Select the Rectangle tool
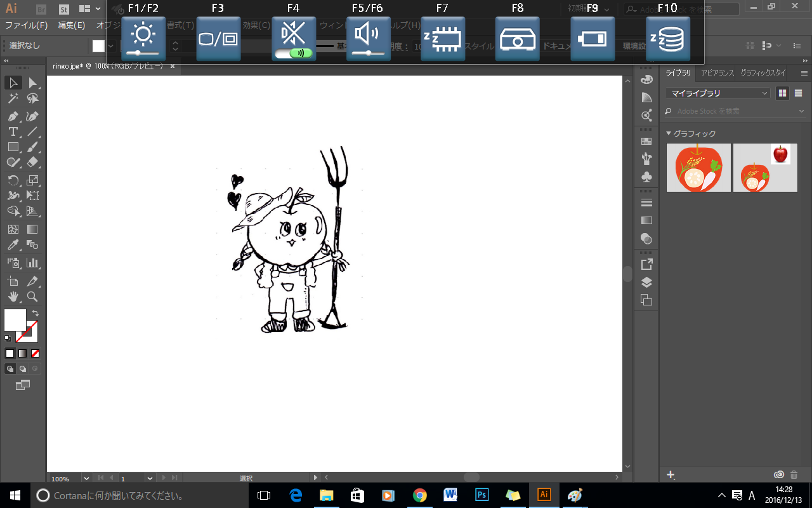The height and width of the screenshot is (508, 812). pyautogui.click(x=13, y=147)
